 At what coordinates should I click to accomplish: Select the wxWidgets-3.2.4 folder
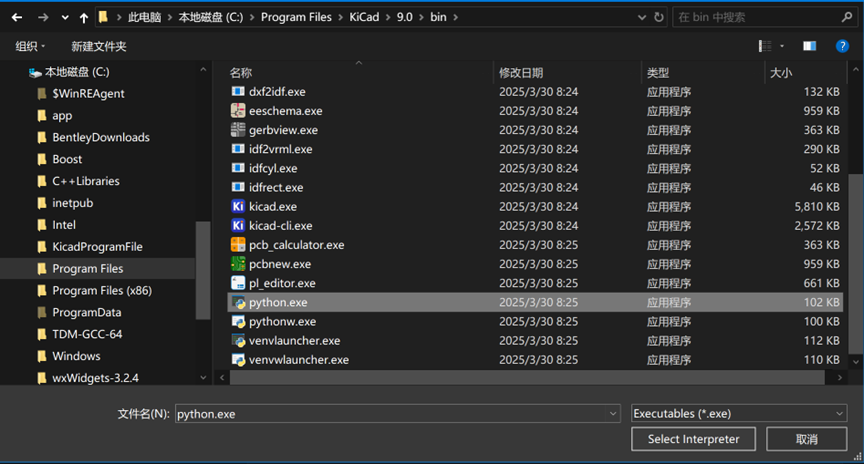tap(95, 378)
